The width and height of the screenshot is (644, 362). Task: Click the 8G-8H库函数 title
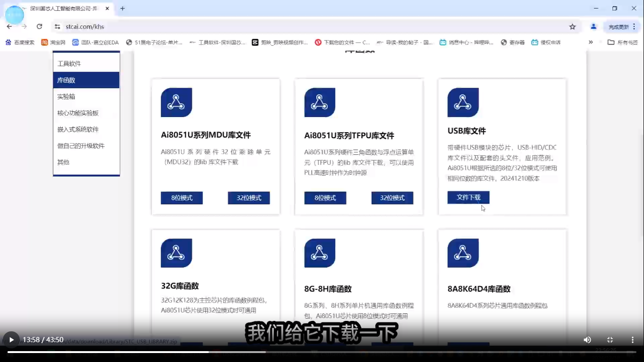coord(328,289)
